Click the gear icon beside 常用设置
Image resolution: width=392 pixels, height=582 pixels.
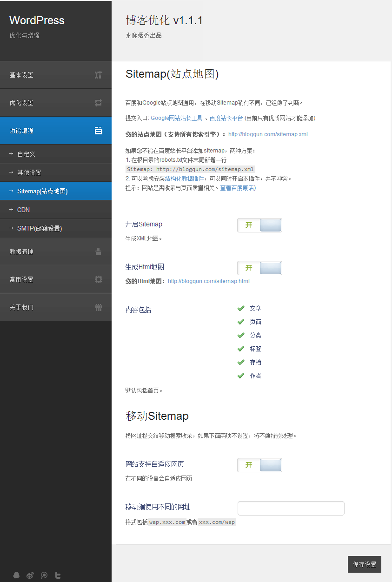tap(98, 279)
